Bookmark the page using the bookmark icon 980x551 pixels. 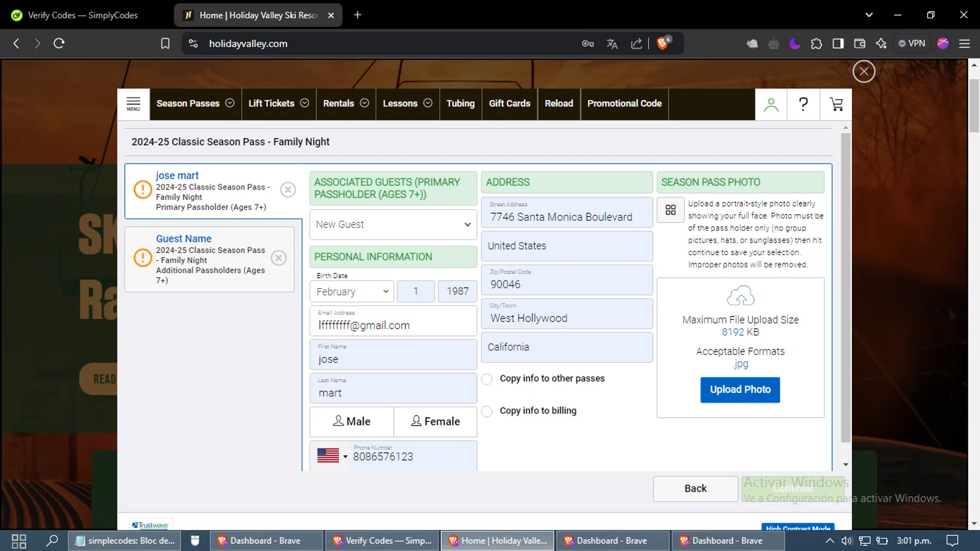pyautogui.click(x=165, y=43)
